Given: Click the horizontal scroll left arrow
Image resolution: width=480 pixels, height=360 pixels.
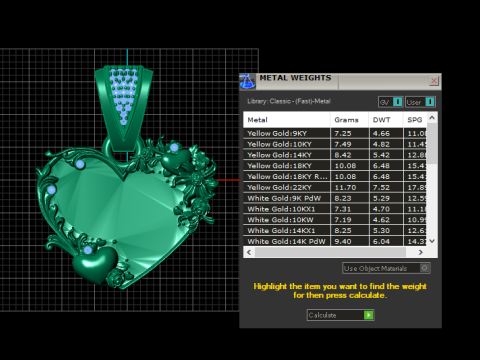Looking at the screenshot, I should point(249,252).
